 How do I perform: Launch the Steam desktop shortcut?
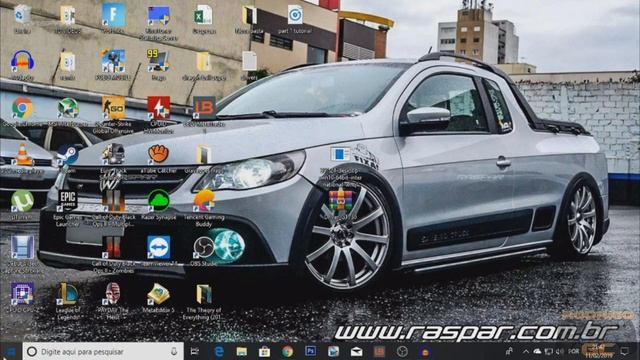pos(67,155)
